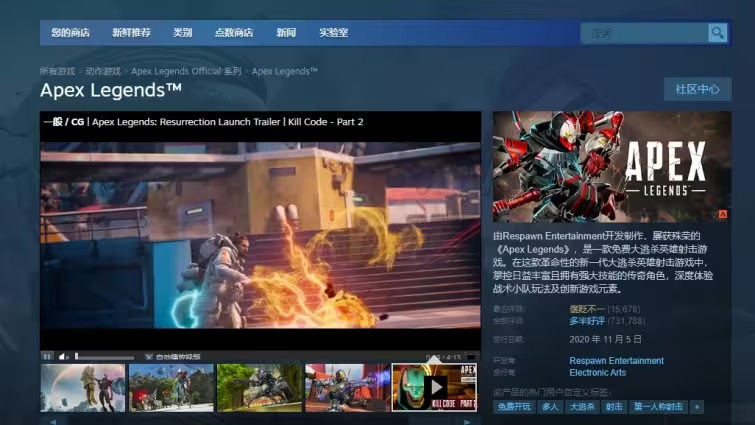Screen dimensions: 755x425
Task: Mute the trailer volume speaker icon
Action: 64,357
